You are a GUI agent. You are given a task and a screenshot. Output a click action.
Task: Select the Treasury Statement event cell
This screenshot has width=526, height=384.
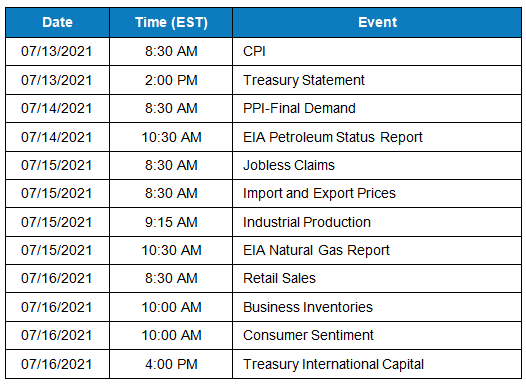click(377, 80)
